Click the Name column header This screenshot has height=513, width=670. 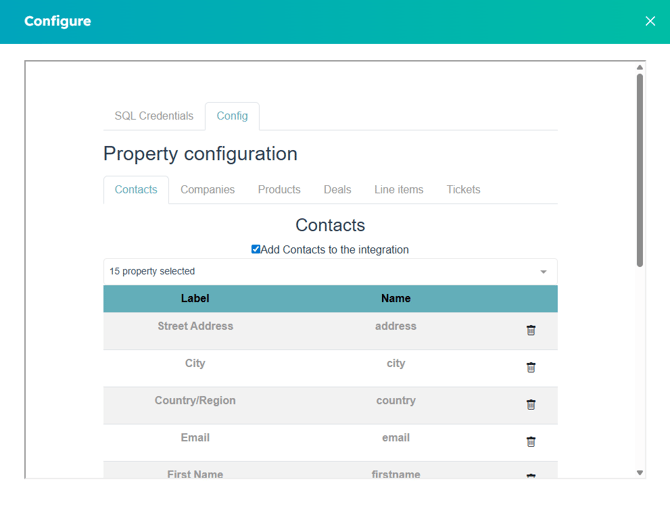coord(396,298)
